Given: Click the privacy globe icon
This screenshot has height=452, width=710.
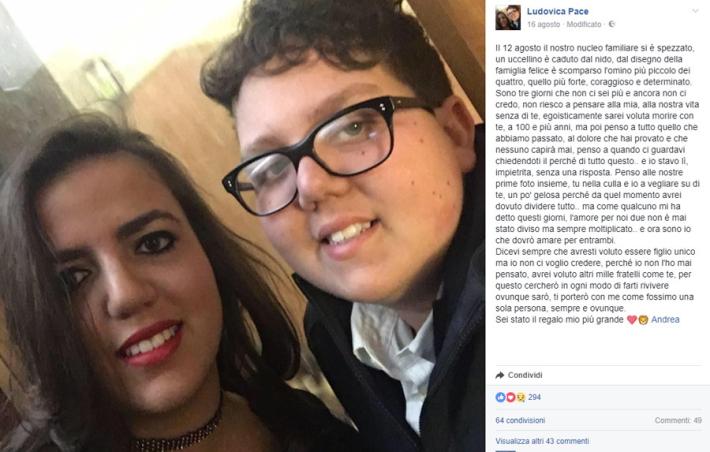Looking at the screenshot, I should point(612,24).
